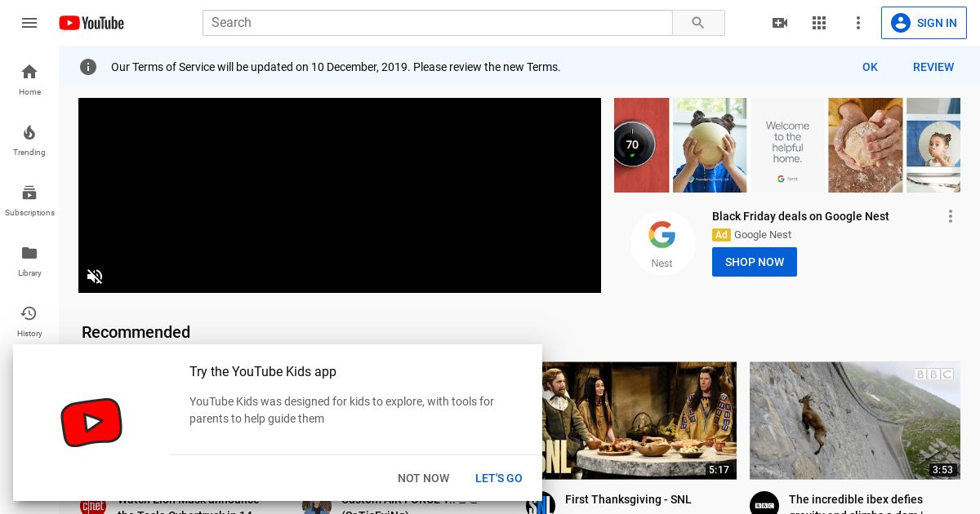Click the First Thanksgiving - SNL title
Viewport: 980px width, 514px height.
pos(628,499)
